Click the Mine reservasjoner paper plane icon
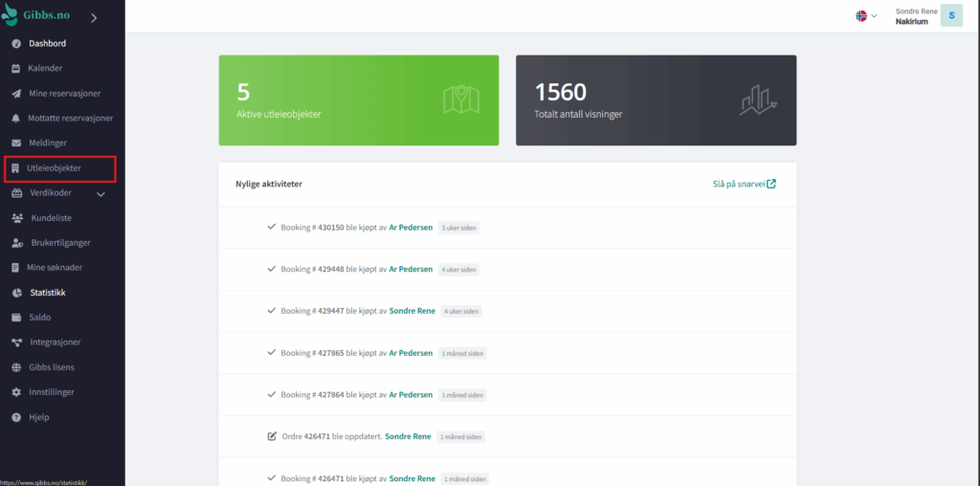Screen dimensions: 980x486 [16, 94]
